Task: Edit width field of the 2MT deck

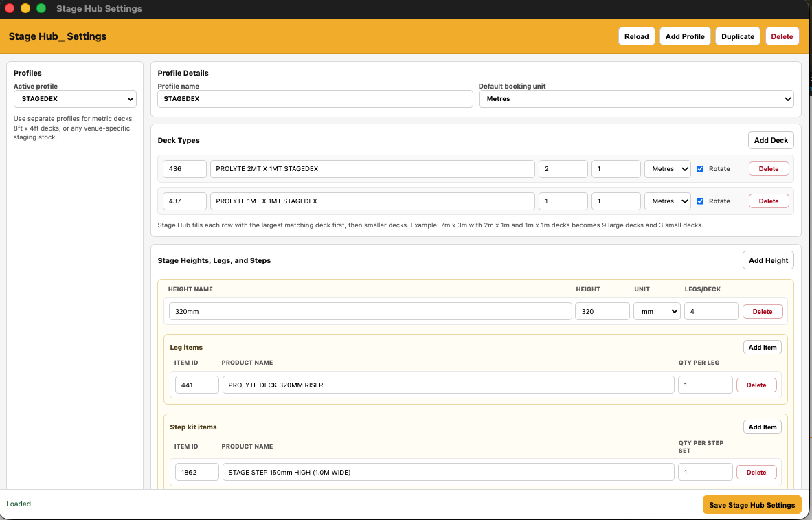Action: click(x=616, y=169)
